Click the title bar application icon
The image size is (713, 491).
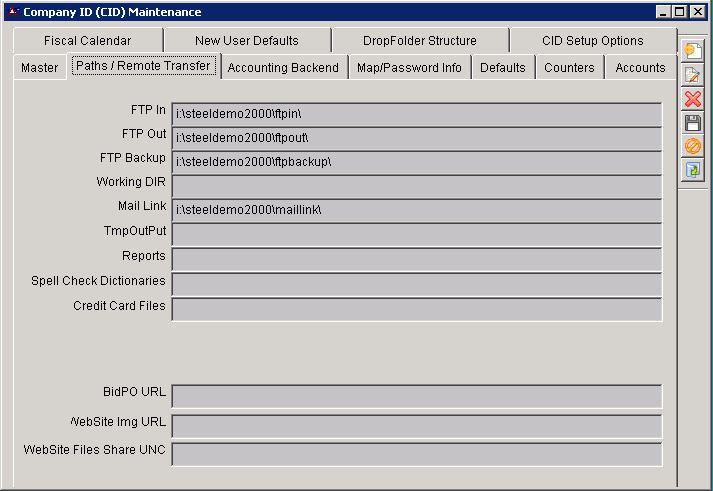(12, 12)
